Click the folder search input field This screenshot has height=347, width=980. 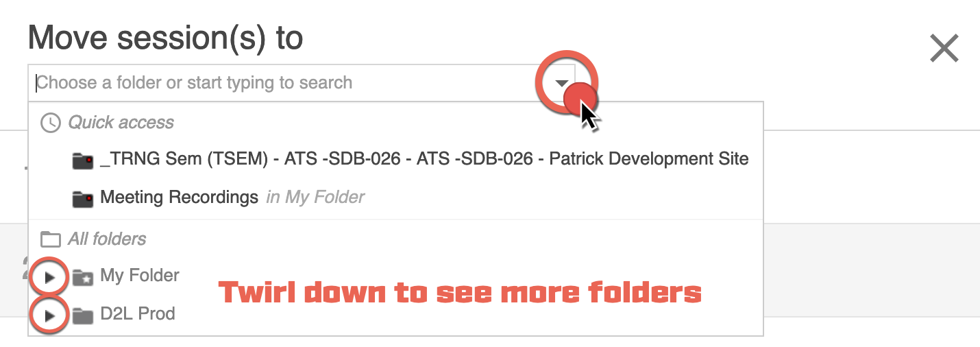(x=274, y=83)
